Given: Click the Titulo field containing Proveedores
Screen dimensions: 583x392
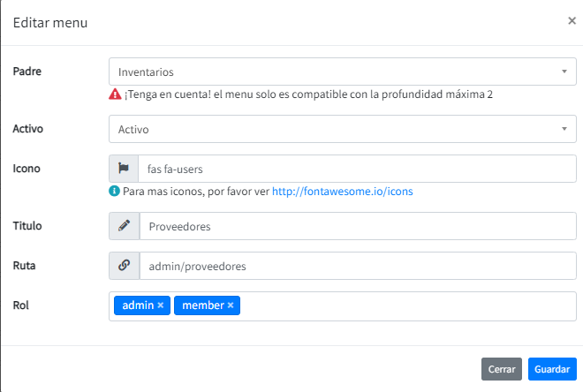Looking at the screenshot, I should tap(357, 226).
